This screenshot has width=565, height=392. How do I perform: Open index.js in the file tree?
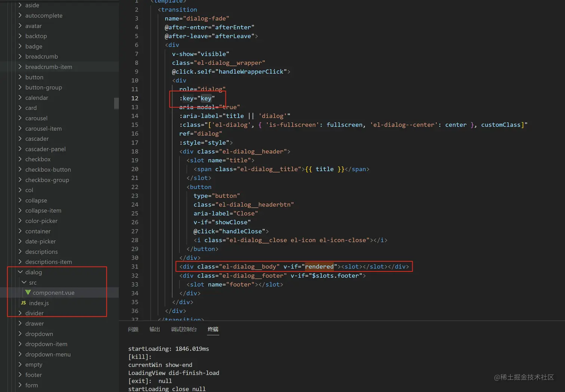pyautogui.click(x=39, y=303)
